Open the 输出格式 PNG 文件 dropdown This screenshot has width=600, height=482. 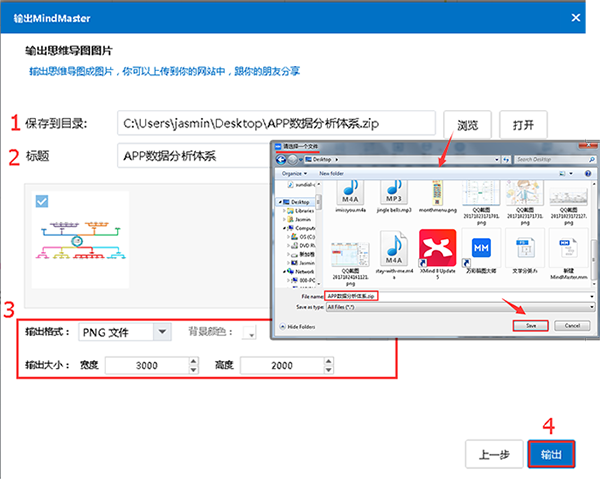[161, 332]
